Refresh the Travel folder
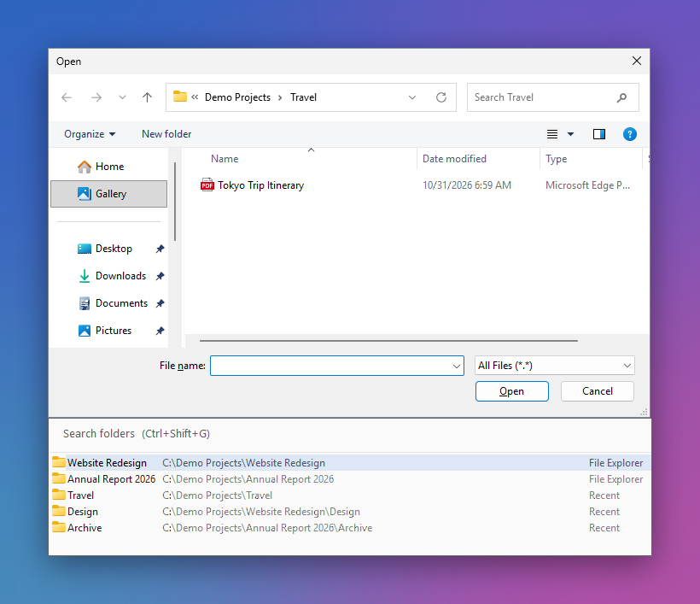 click(x=441, y=97)
